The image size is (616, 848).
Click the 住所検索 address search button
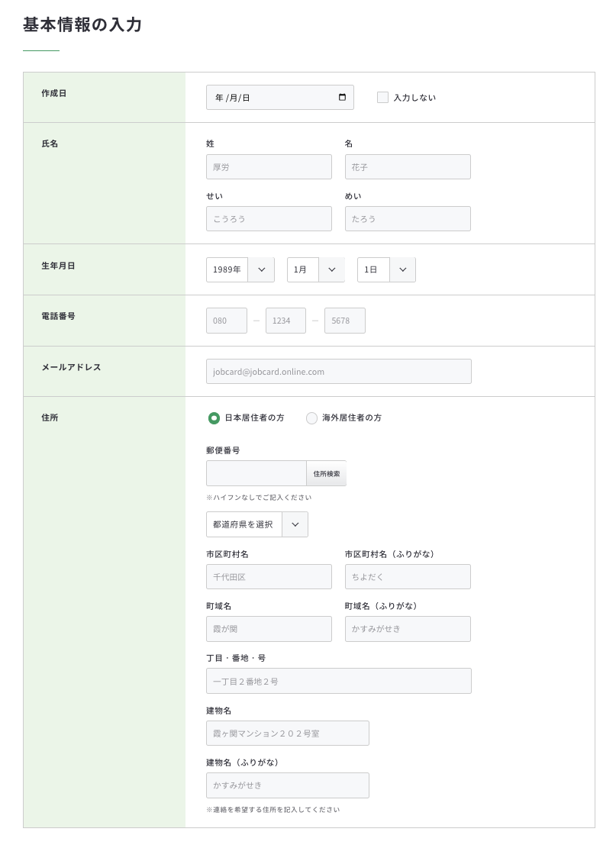tap(326, 473)
